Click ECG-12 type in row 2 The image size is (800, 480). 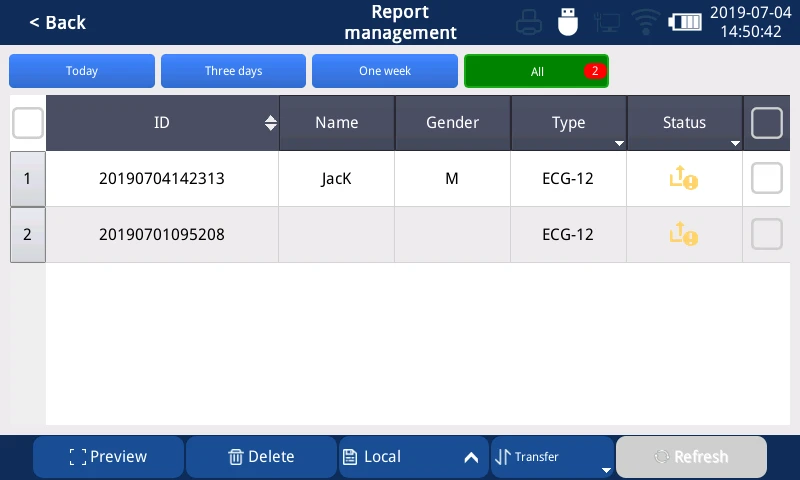tap(568, 235)
